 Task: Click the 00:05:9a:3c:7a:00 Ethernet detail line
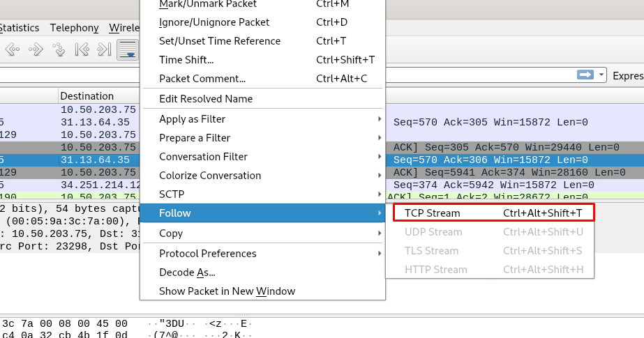click(70, 221)
